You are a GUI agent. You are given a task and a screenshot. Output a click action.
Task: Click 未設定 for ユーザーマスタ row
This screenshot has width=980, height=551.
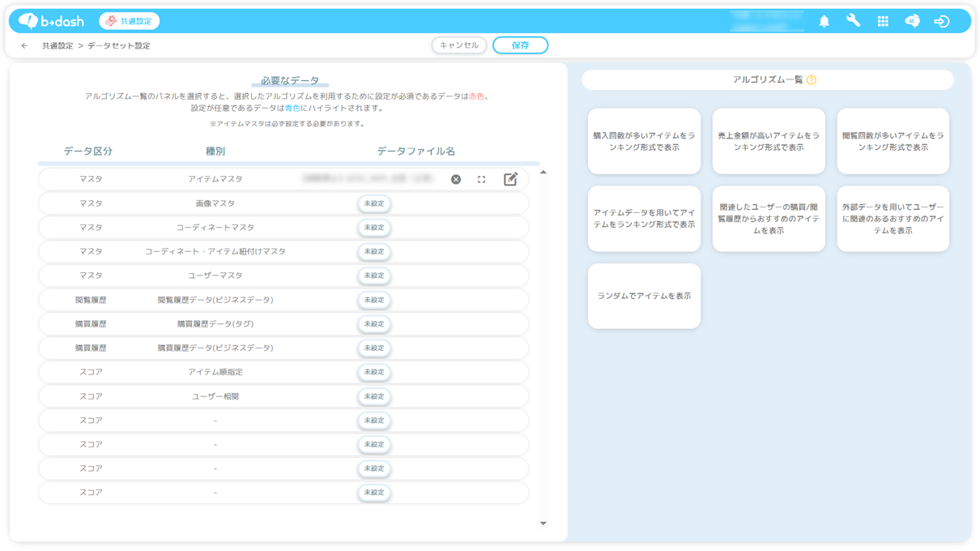(373, 276)
